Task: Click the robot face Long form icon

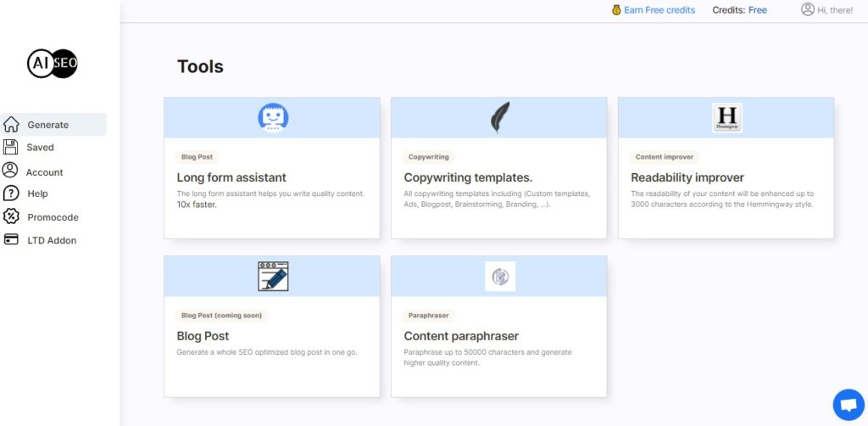Action: [273, 117]
